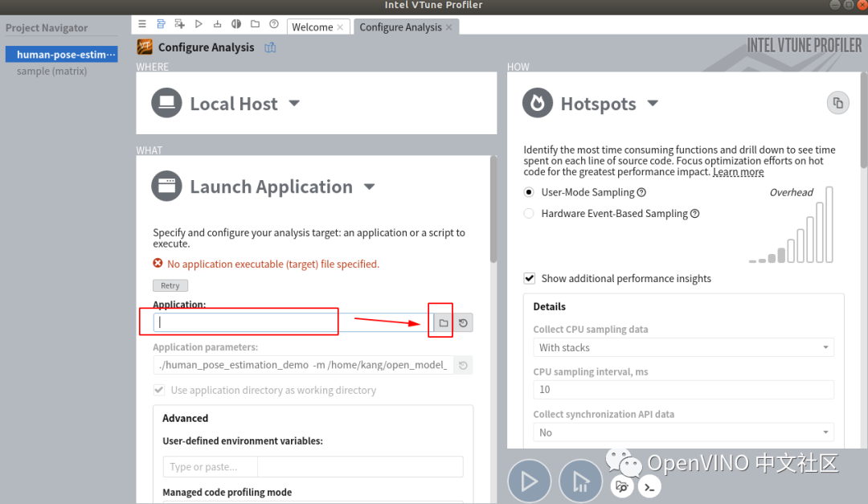Click the toolbar play triangle icon

pyautogui.click(x=199, y=24)
